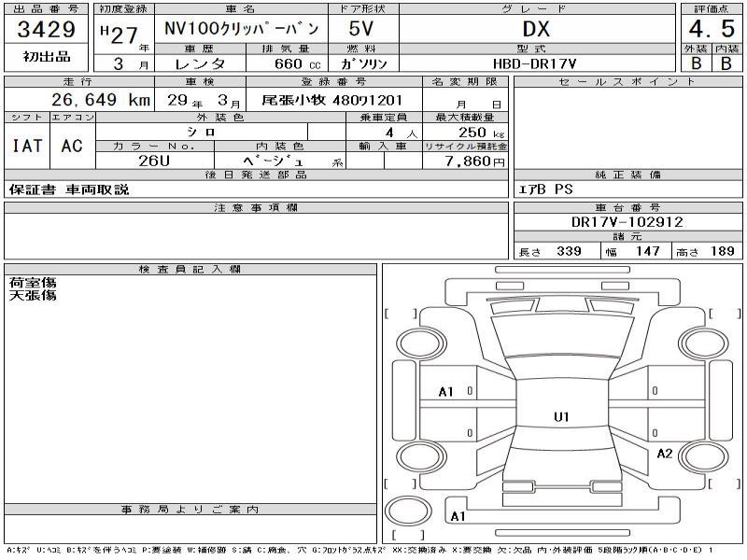Click chassis number DR17V-102912

(627, 221)
